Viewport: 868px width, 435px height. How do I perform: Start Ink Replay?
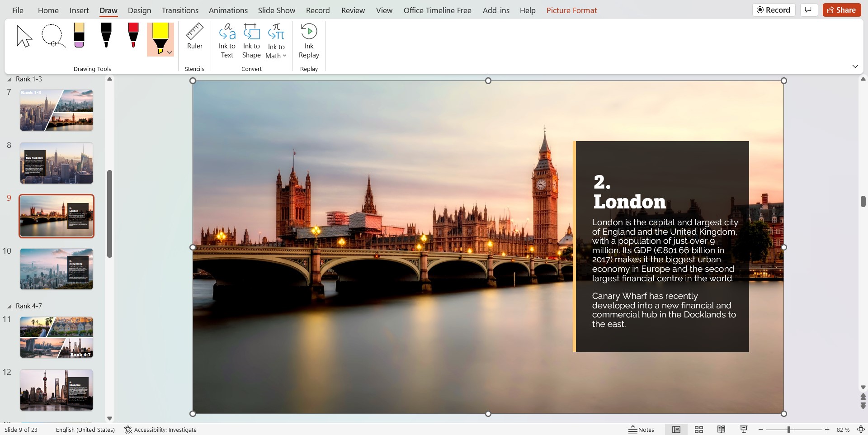click(309, 40)
